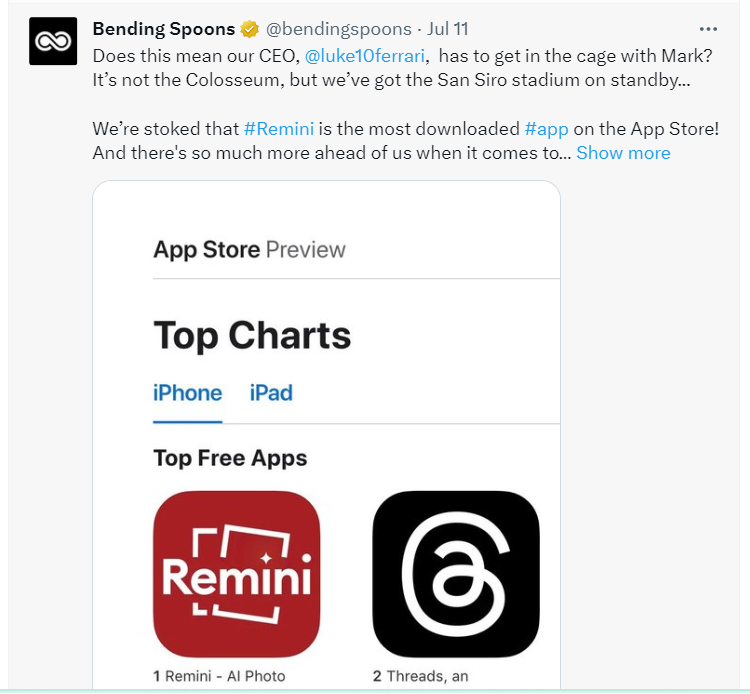Expand the tweet with Show more

[623, 153]
